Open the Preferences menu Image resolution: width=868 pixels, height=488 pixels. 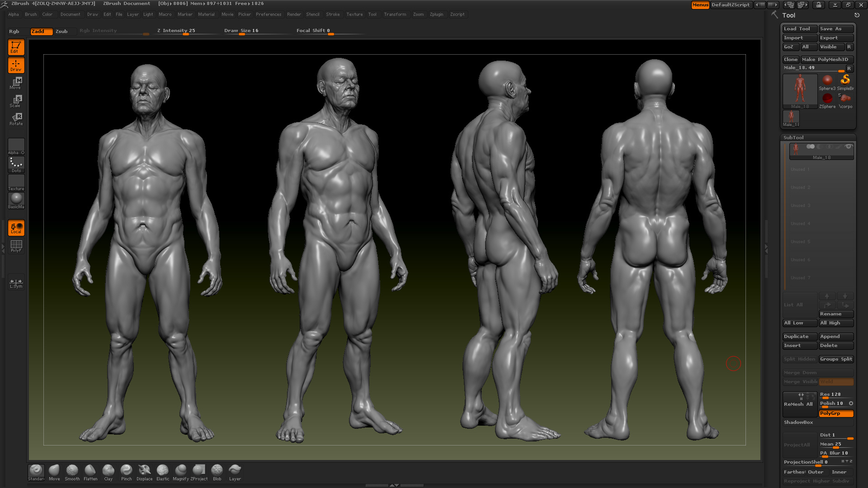coord(269,14)
